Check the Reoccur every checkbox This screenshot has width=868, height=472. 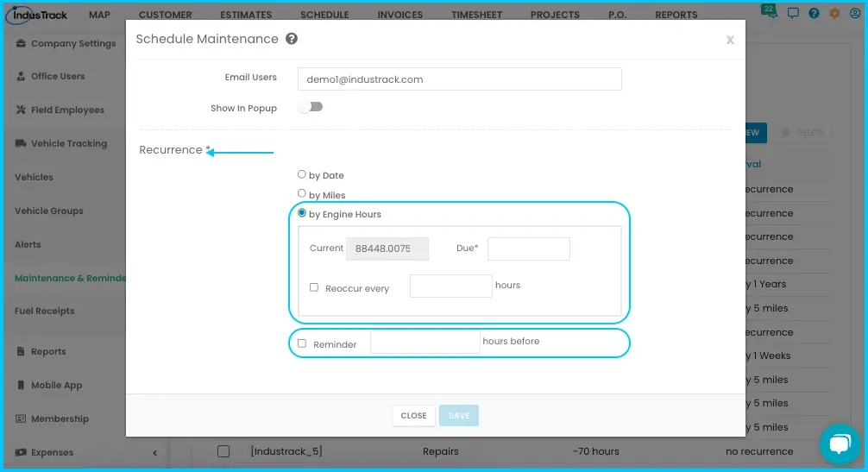314,287
